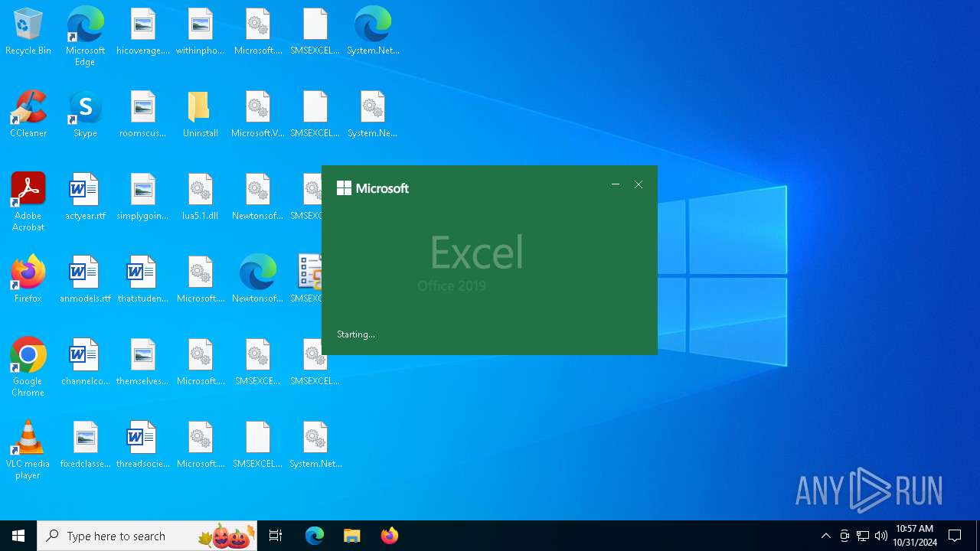Open the Action Center notifications
Viewport: 980px width, 551px height.
point(955,536)
